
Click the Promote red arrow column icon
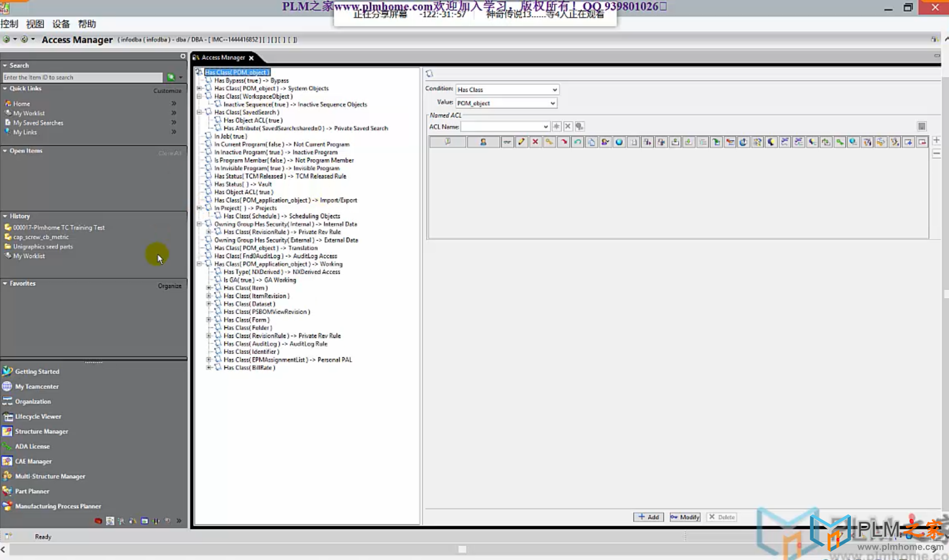tap(563, 142)
